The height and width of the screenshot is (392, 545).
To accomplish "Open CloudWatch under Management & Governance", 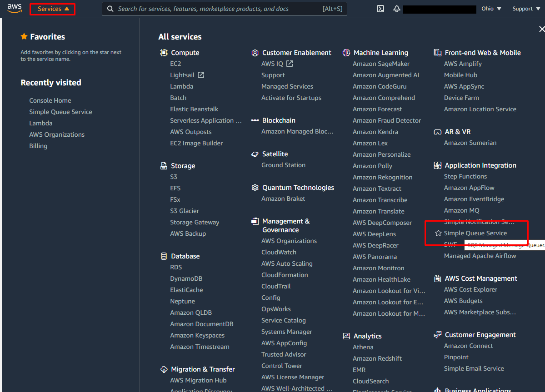I will 279,252.
